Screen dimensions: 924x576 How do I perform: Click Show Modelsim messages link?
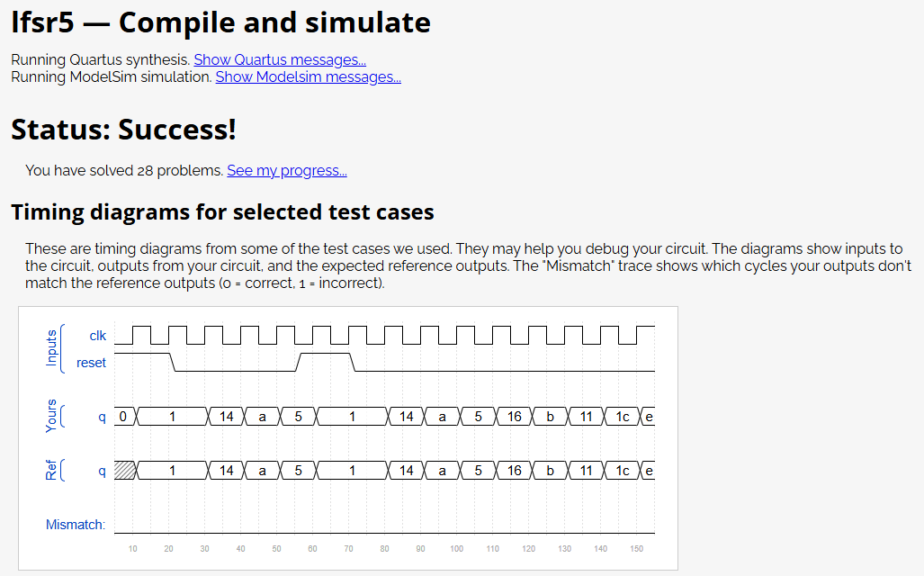coord(309,77)
